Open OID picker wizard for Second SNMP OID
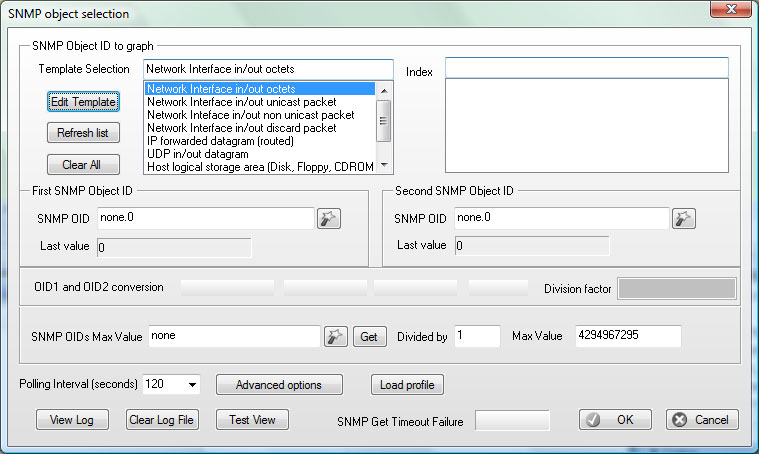 click(683, 218)
